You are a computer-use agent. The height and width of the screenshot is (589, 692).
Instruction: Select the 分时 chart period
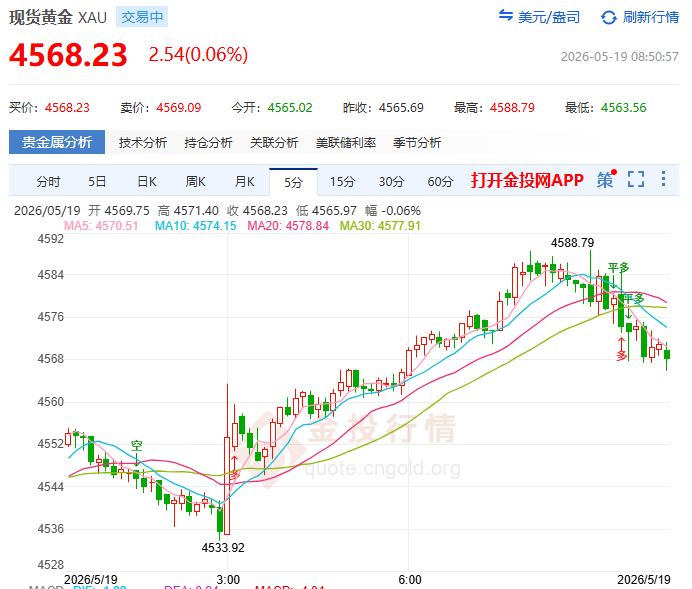[48, 181]
